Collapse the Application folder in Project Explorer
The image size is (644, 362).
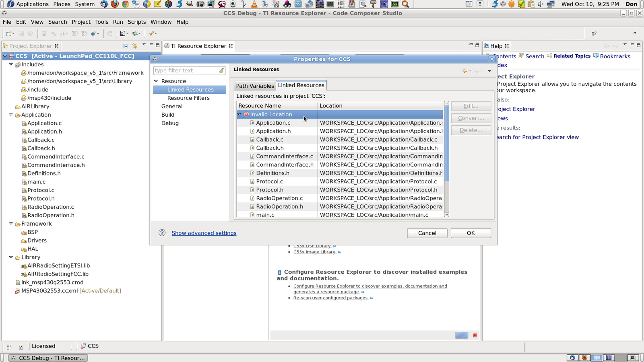click(x=11, y=115)
